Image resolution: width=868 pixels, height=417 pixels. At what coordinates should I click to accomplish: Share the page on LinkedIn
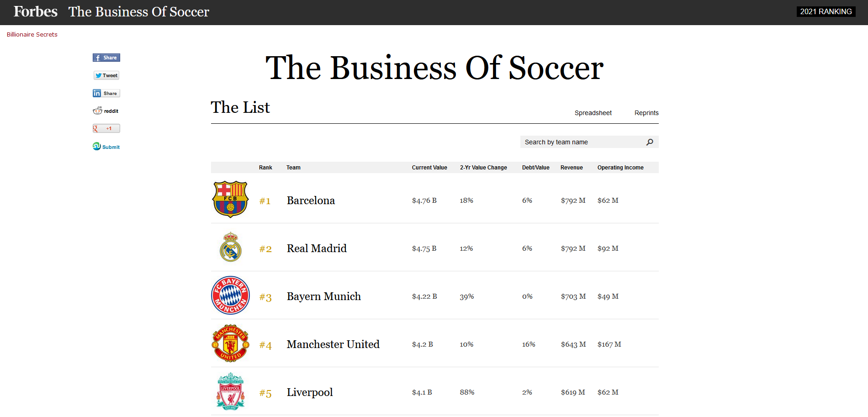106,93
